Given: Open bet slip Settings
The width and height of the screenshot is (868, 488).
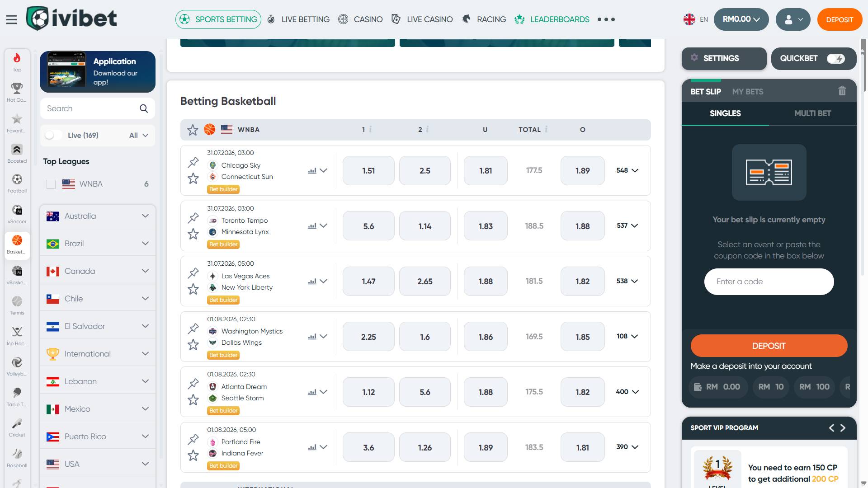Looking at the screenshot, I should point(724,59).
